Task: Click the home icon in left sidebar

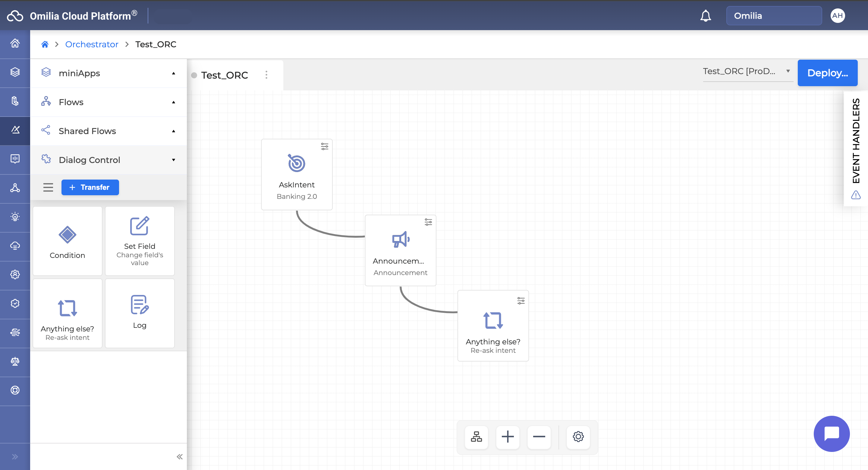Action: pyautogui.click(x=15, y=43)
